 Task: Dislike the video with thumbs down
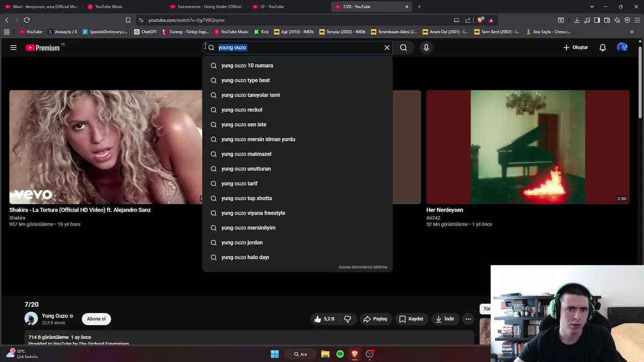(348, 319)
